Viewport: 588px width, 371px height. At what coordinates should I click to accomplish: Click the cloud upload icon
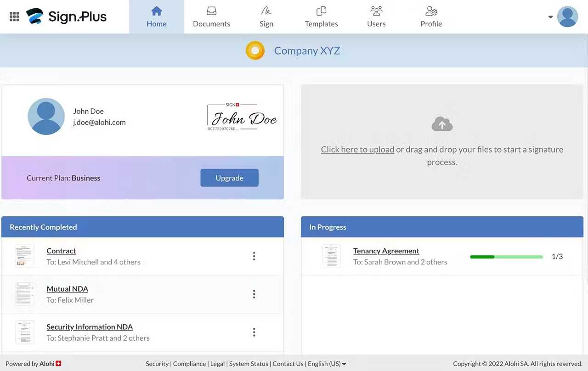click(x=442, y=124)
